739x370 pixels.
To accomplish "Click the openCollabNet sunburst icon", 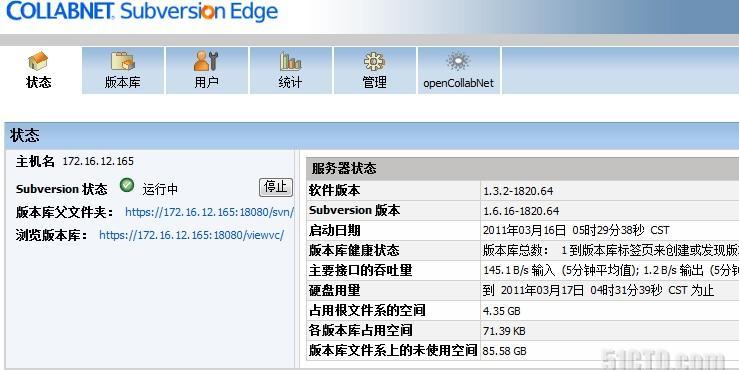I will click(458, 61).
